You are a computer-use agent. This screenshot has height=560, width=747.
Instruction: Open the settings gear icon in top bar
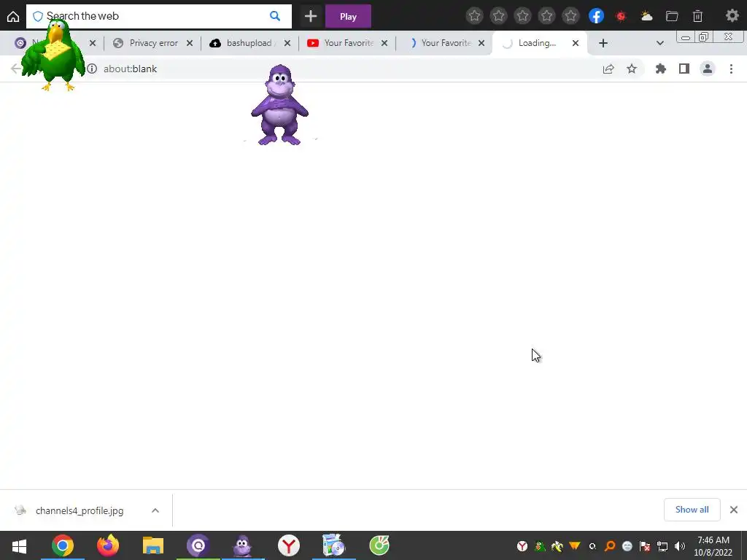[x=732, y=16]
